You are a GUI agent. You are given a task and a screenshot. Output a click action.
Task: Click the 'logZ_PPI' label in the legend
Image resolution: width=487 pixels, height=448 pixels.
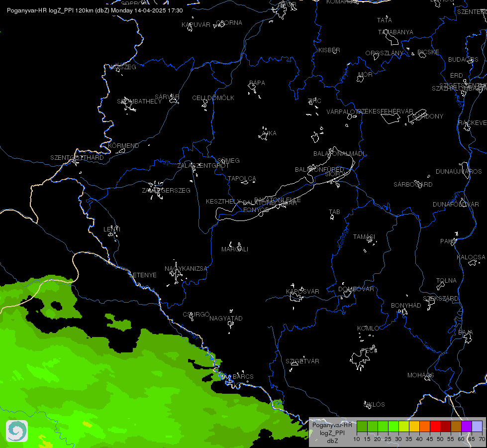[332, 433]
